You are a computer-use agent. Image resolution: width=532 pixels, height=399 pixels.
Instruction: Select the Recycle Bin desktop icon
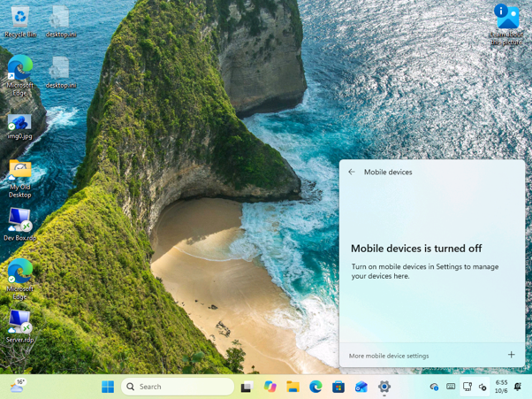20,22
